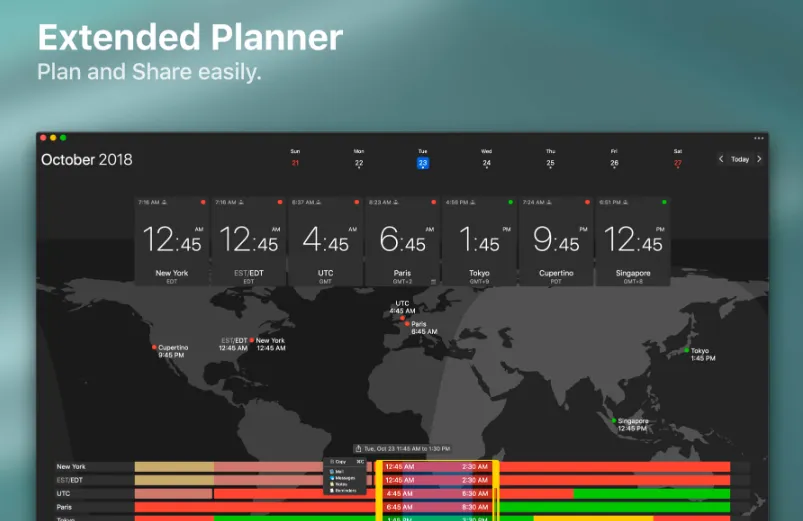Click Paris marker dot on the map
This screenshot has height=521, width=803.
407,324
